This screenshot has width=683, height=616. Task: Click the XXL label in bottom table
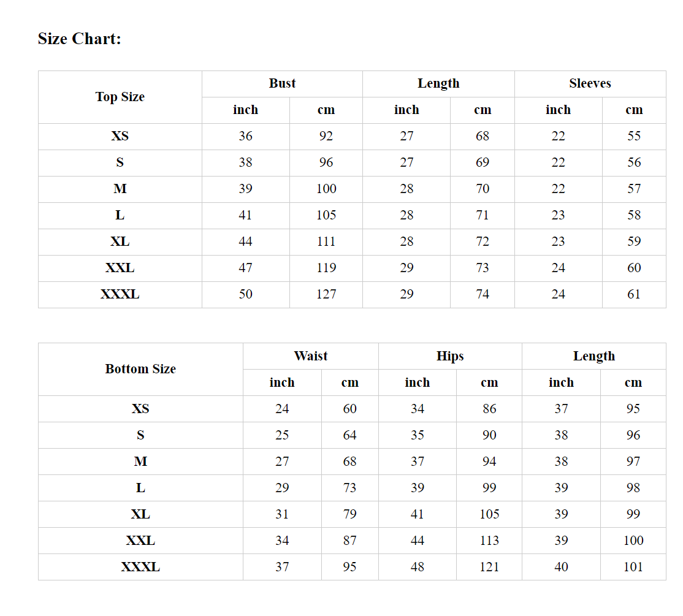pos(140,541)
